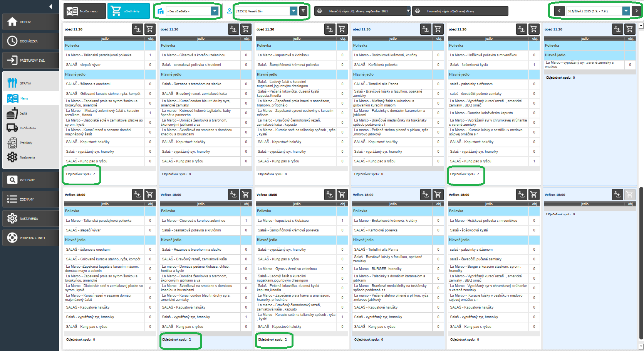Image resolution: width=644 pixels, height=351 pixels.
Task: Expand the '- bez strediska -' dropdown
Action: click(215, 11)
